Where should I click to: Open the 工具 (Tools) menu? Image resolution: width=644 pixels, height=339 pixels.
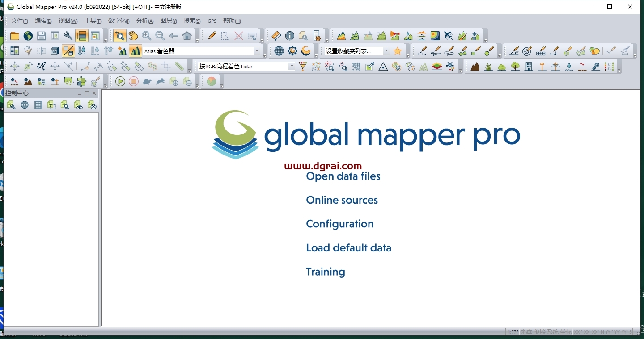(93, 21)
